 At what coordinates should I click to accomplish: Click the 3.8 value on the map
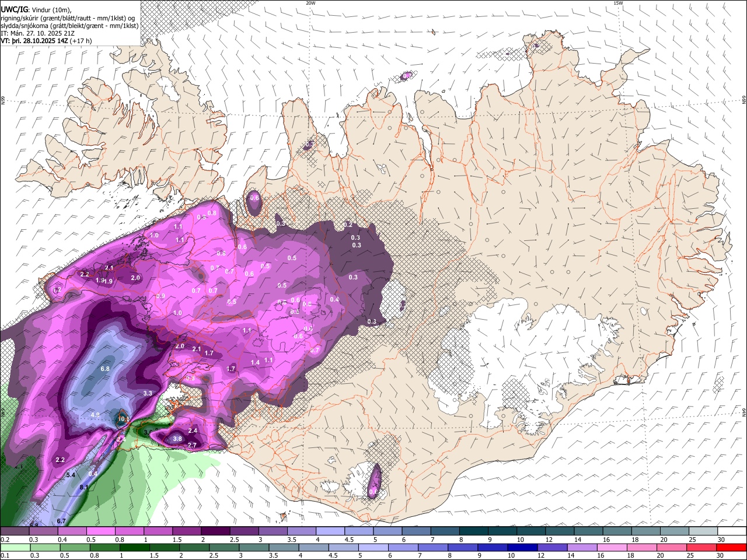178,439
